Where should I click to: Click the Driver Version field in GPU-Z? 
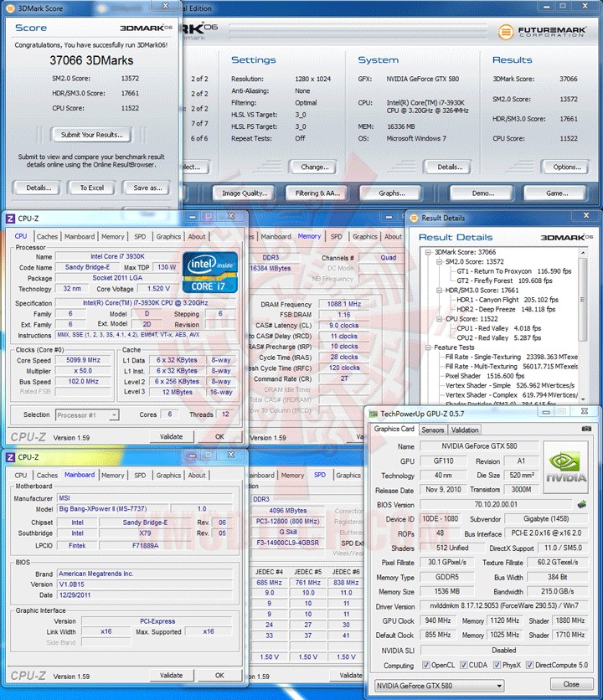pos(504,606)
